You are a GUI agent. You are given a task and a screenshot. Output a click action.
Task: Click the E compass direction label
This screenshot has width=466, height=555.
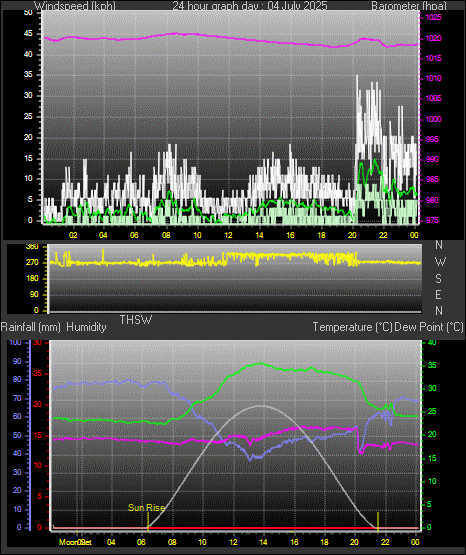coord(438,294)
